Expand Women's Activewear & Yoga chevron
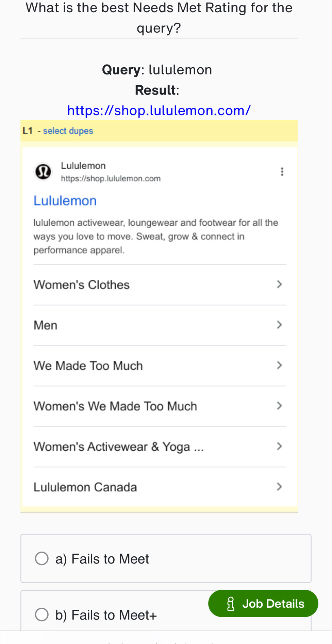The height and width of the screenshot is (644, 332). pos(279,446)
